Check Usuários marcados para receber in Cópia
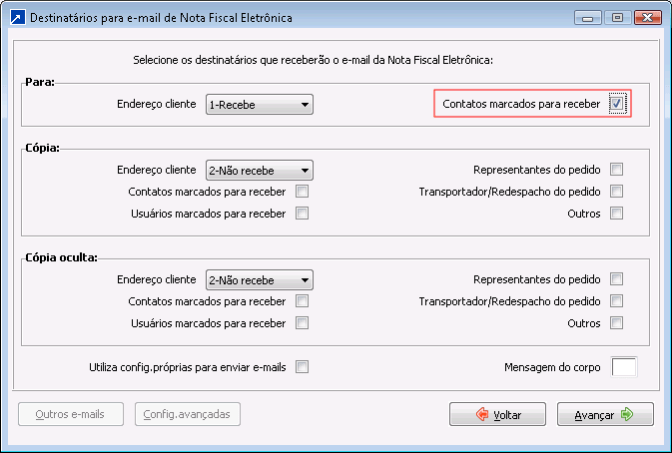The image size is (672, 453). coord(302,213)
